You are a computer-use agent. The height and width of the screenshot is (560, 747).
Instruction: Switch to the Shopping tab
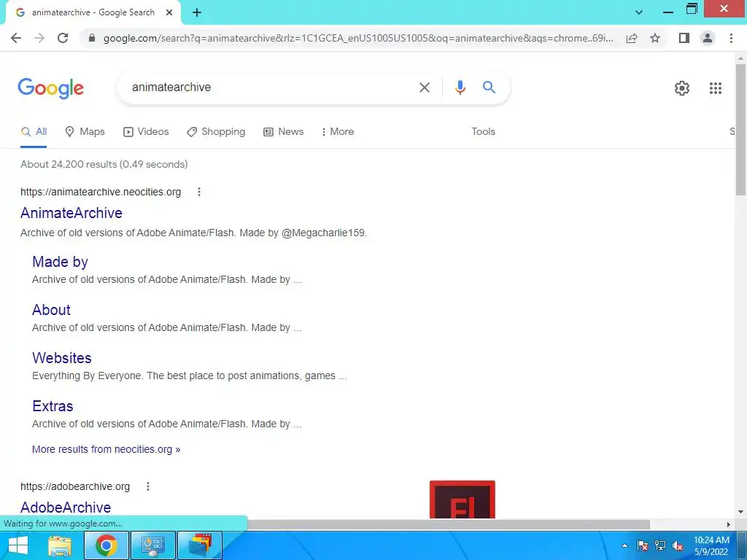coord(216,132)
